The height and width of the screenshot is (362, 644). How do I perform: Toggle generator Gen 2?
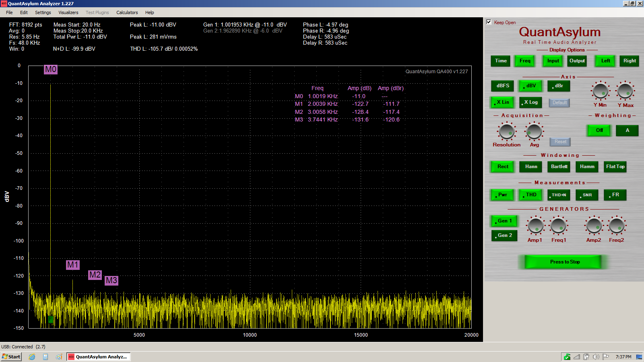point(504,235)
